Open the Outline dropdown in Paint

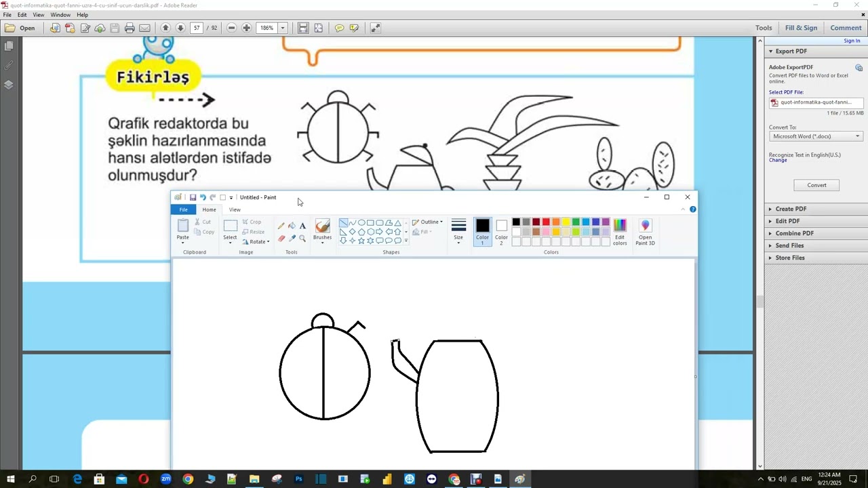[x=427, y=222]
